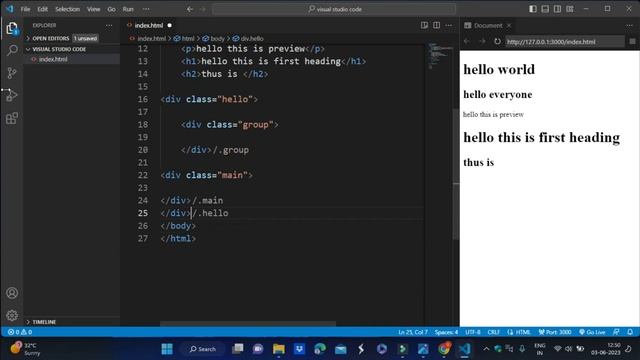Open the weather widget showing 32°C
Viewport: 640px width, 360px height.
[x=25, y=349]
